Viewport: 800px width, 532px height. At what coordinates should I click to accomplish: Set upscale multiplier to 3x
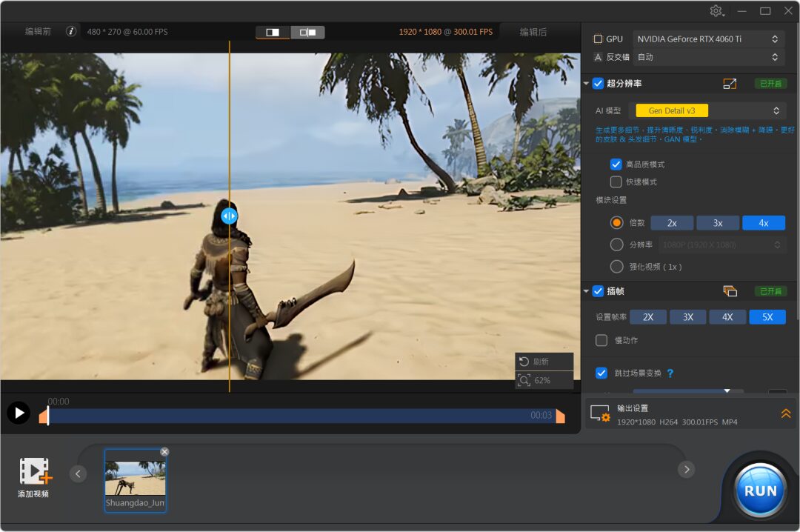pos(718,223)
